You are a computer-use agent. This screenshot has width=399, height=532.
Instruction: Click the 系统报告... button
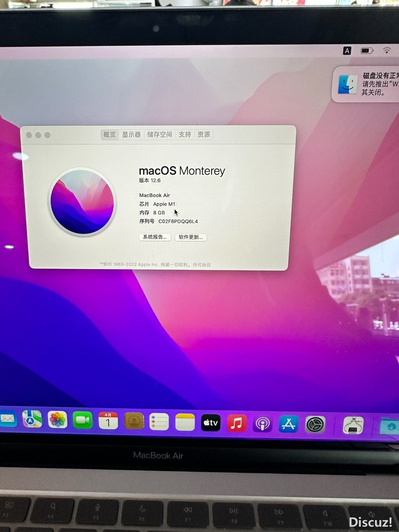coord(155,237)
